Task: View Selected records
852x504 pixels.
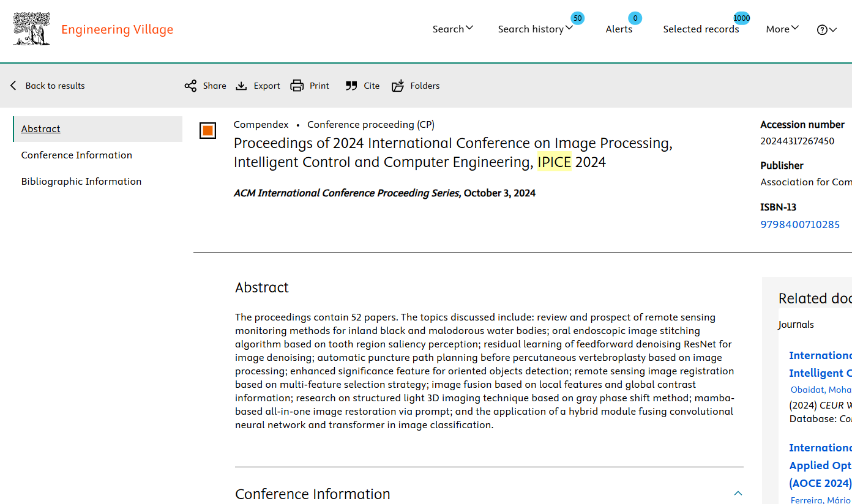Action: [x=701, y=29]
